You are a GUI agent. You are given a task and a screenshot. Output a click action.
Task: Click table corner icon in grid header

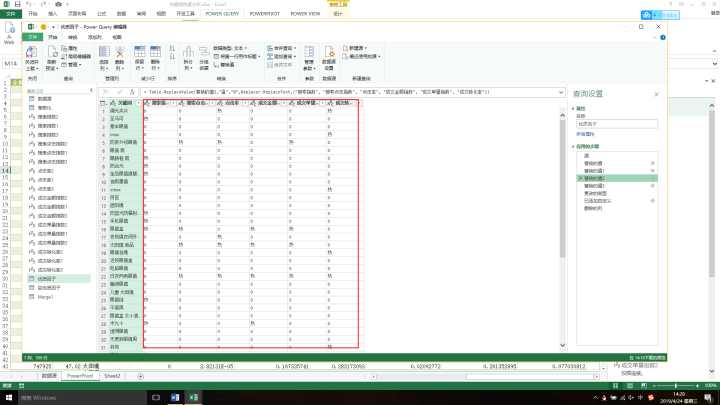pyautogui.click(x=103, y=103)
